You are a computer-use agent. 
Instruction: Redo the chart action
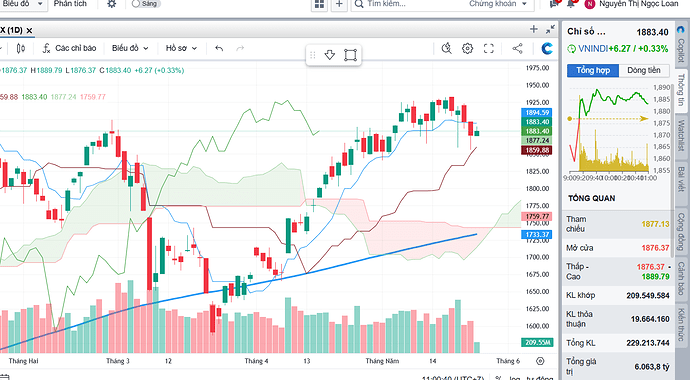240,48
